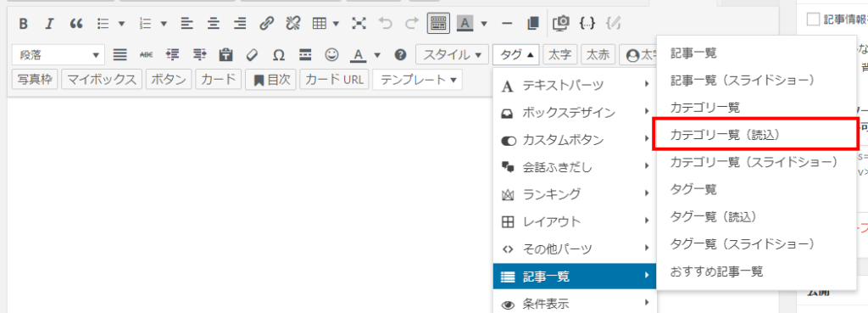The image size is (868, 313).
Task: Click the help question mark icon
Action: [x=400, y=54]
